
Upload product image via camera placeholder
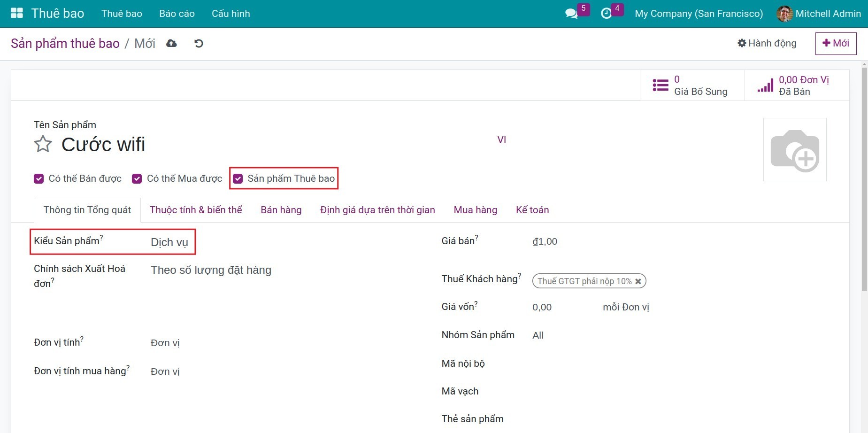click(794, 150)
